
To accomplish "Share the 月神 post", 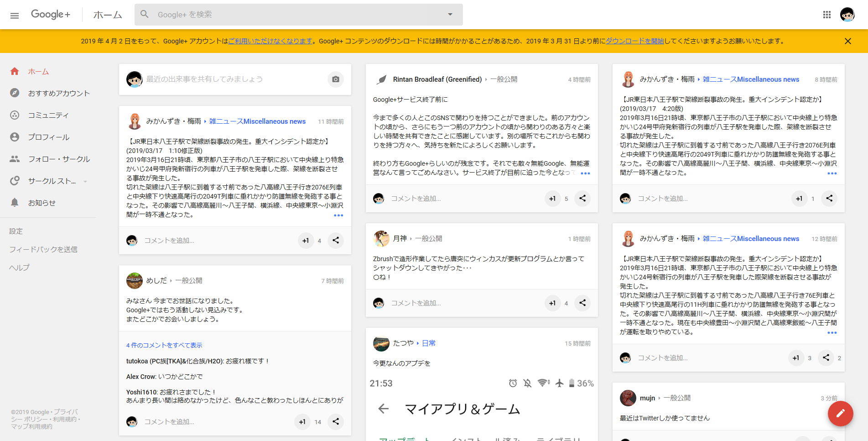I will point(582,303).
